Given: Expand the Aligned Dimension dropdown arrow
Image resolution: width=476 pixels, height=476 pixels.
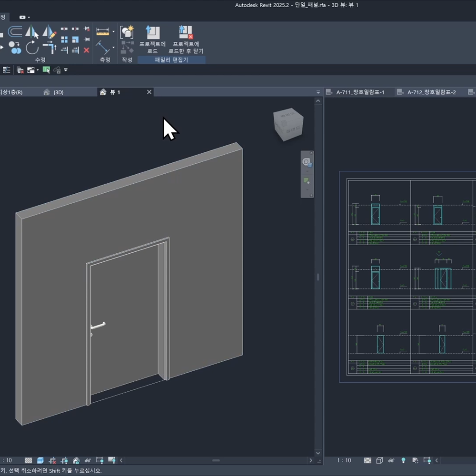Looking at the screenshot, I should [x=113, y=48].
